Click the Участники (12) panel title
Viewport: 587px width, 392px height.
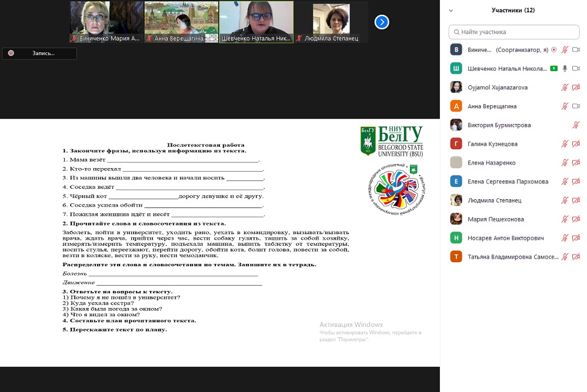coord(513,10)
